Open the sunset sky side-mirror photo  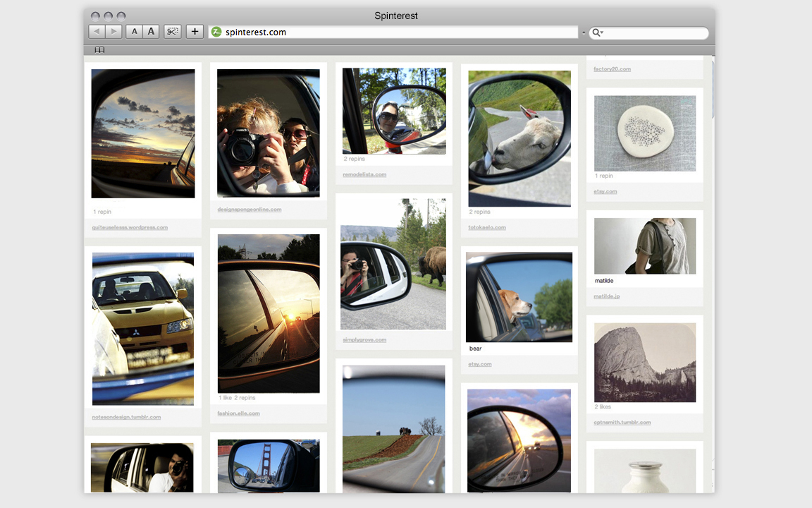[143, 134]
